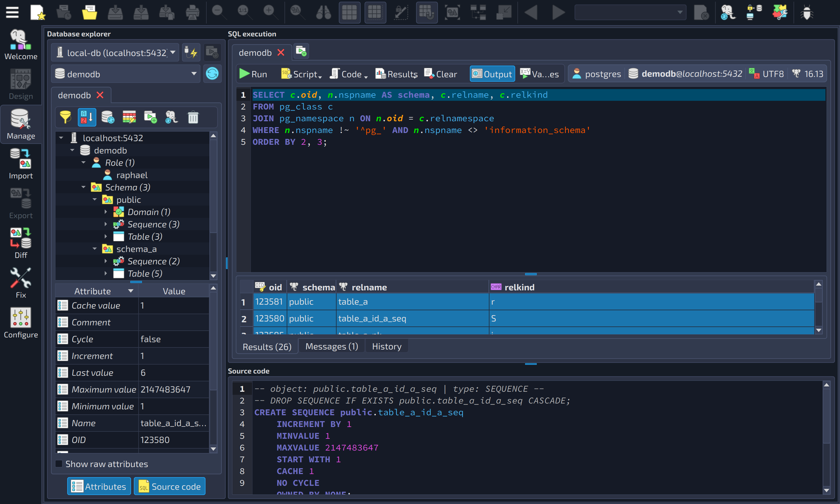Image resolution: width=840 pixels, height=504 pixels.
Task: Expand the Domain (1) node
Action: pos(106,212)
